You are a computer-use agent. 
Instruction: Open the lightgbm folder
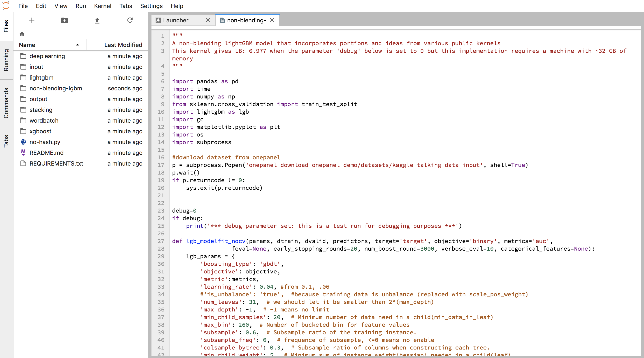point(41,78)
